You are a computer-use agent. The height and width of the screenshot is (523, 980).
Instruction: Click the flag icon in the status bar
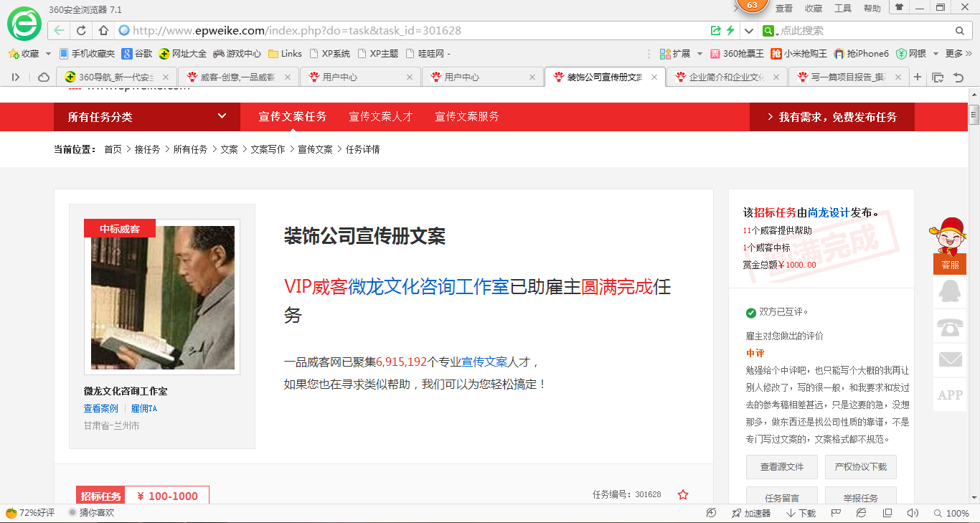pyautogui.click(x=835, y=513)
